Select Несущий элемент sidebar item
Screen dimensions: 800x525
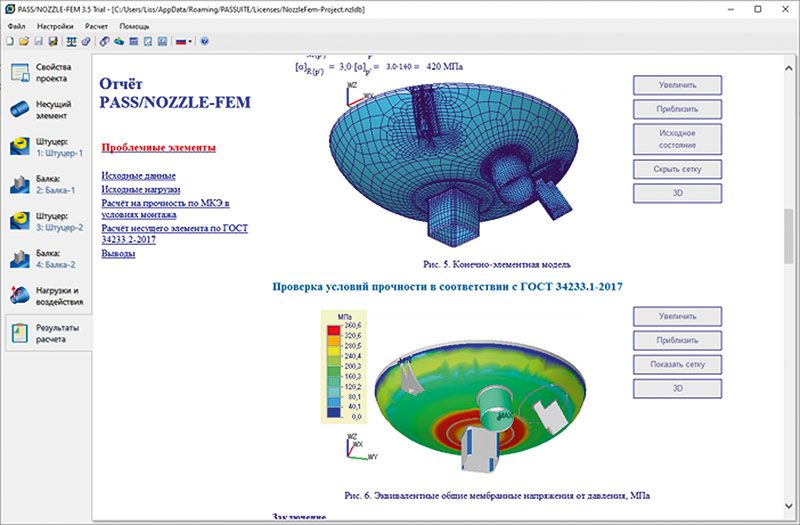[x=47, y=110]
